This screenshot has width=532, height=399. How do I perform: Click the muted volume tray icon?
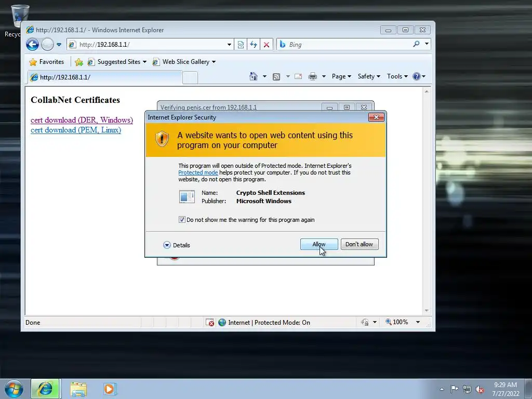click(x=480, y=389)
